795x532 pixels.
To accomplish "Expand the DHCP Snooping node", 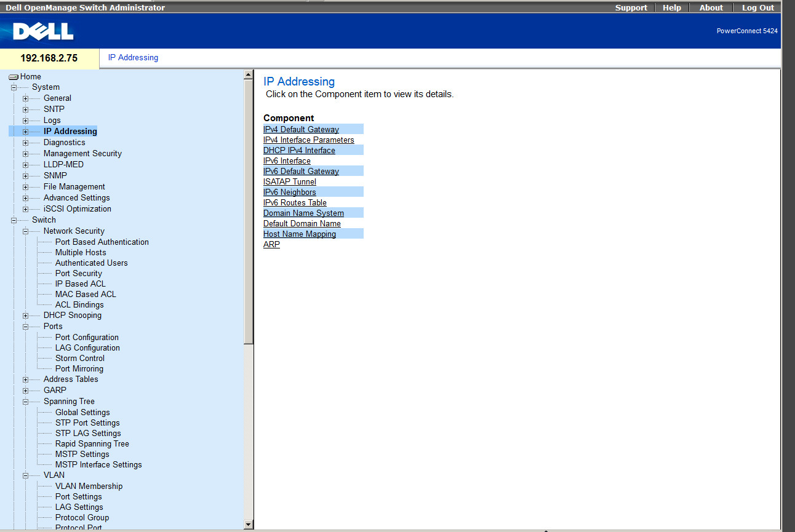I will [x=25, y=316].
